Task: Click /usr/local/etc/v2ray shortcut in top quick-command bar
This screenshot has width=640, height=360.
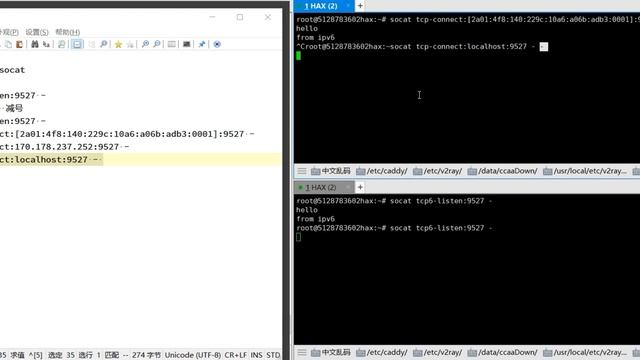Action: click(584, 171)
